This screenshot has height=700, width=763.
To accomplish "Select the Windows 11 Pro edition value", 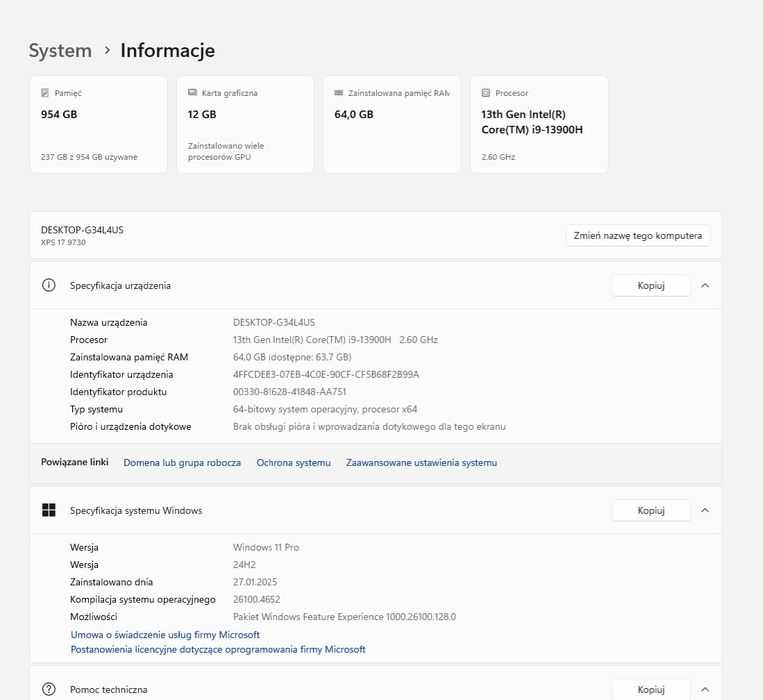I will 266,547.
